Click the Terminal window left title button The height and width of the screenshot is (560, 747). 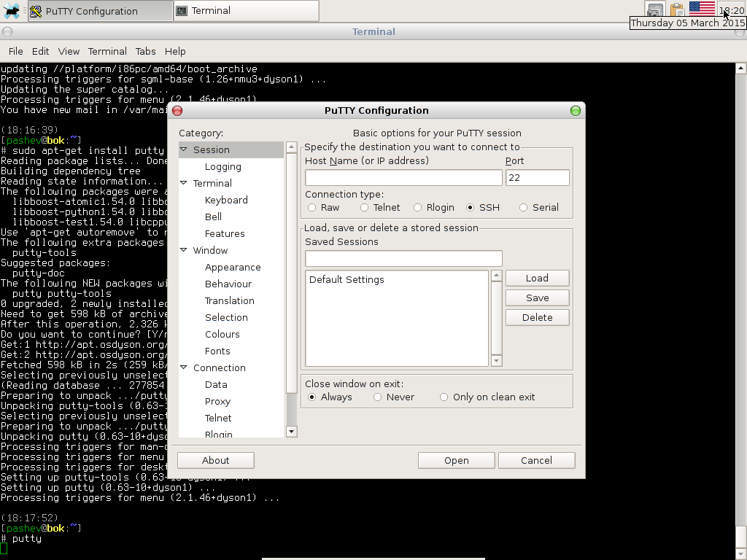coord(7,32)
